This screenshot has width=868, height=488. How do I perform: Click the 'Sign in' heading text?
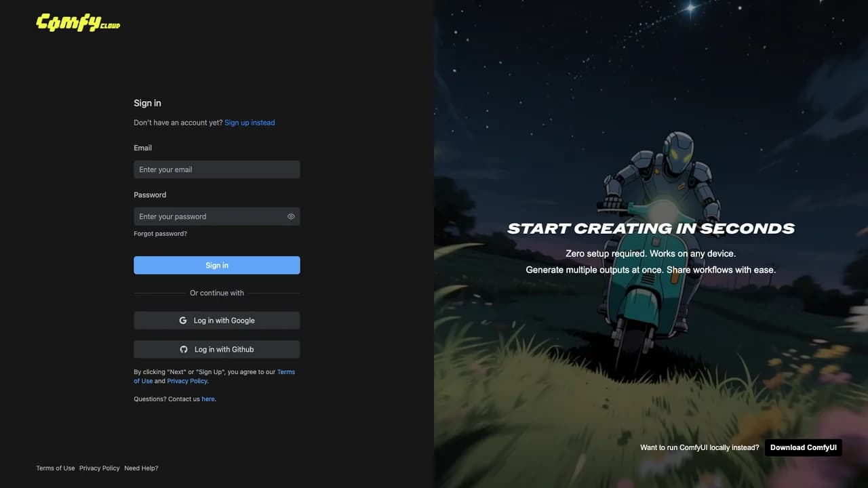(147, 103)
